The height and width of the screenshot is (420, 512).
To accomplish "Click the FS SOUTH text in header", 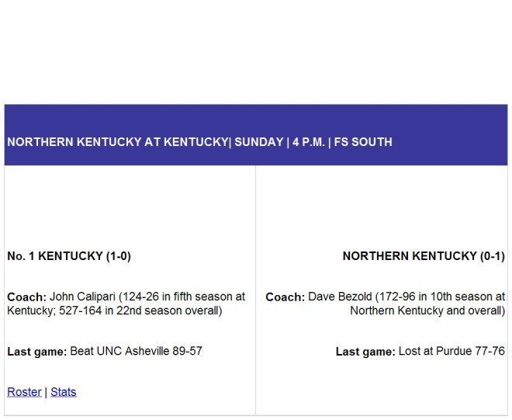I will tap(363, 142).
